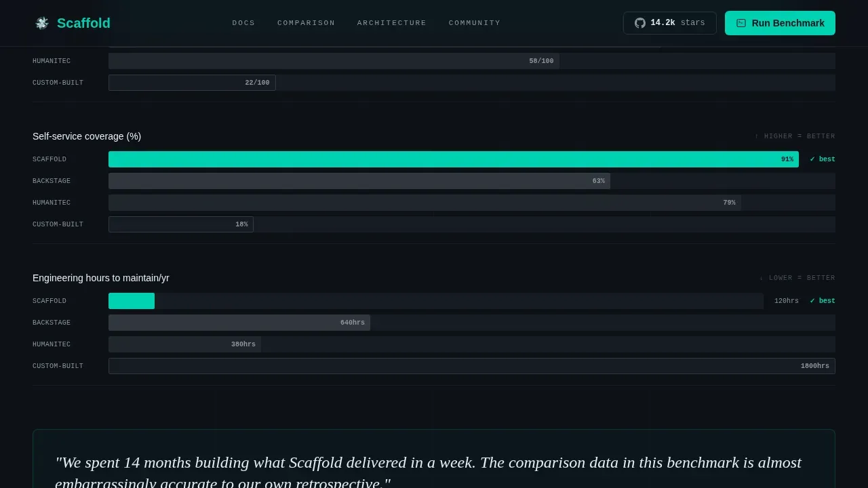
Task: Click Scaffold 120hrs maintenance bar
Action: coord(132,301)
